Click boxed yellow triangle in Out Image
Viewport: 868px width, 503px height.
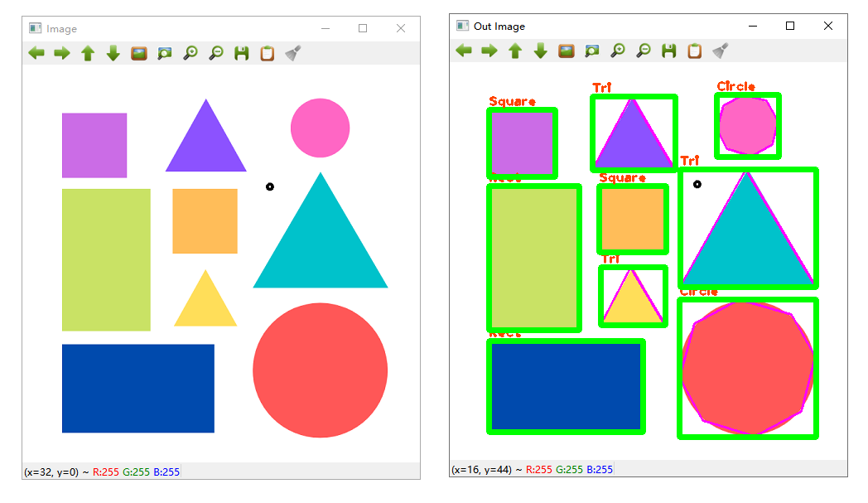click(x=633, y=297)
